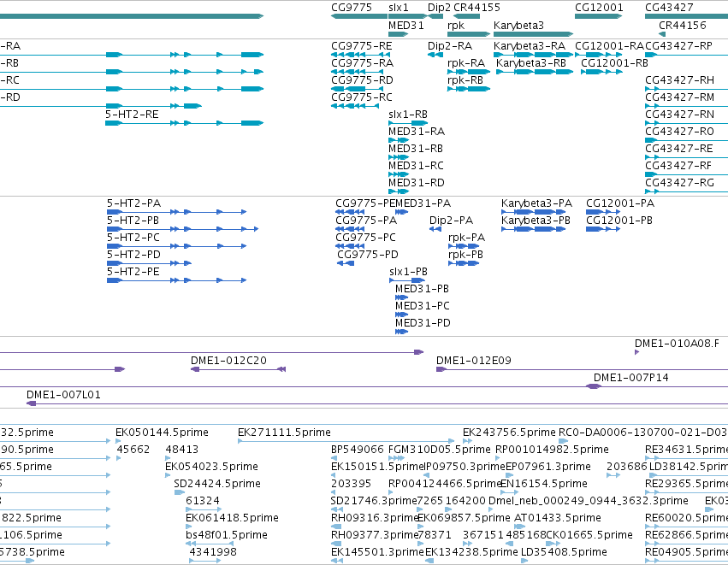Viewport: 728px width, 565px height.
Task: Click the MED31 gene label
Action: click(405, 26)
